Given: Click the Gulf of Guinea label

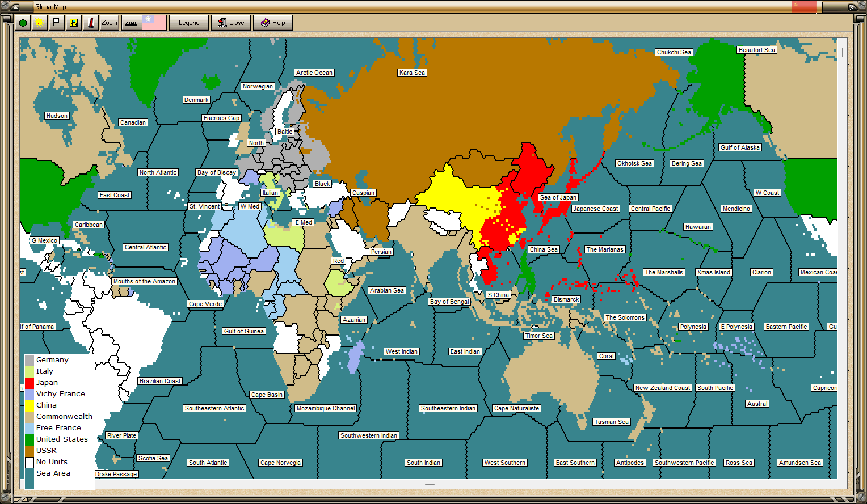Looking at the screenshot, I should coord(244,331).
